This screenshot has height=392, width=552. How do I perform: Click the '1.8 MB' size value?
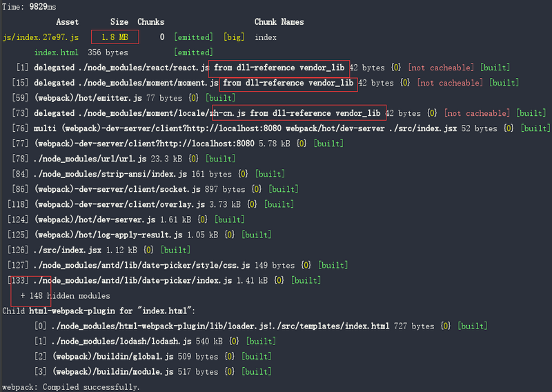pos(115,37)
